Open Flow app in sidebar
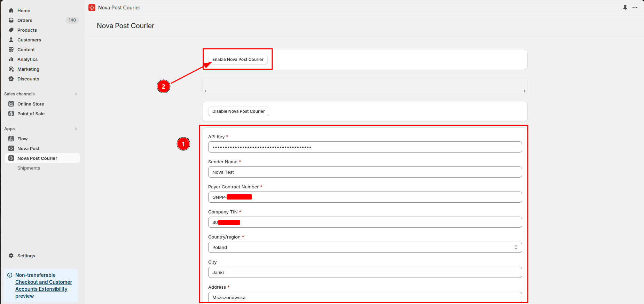The height and width of the screenshot is (304, 644). (22, 139)
